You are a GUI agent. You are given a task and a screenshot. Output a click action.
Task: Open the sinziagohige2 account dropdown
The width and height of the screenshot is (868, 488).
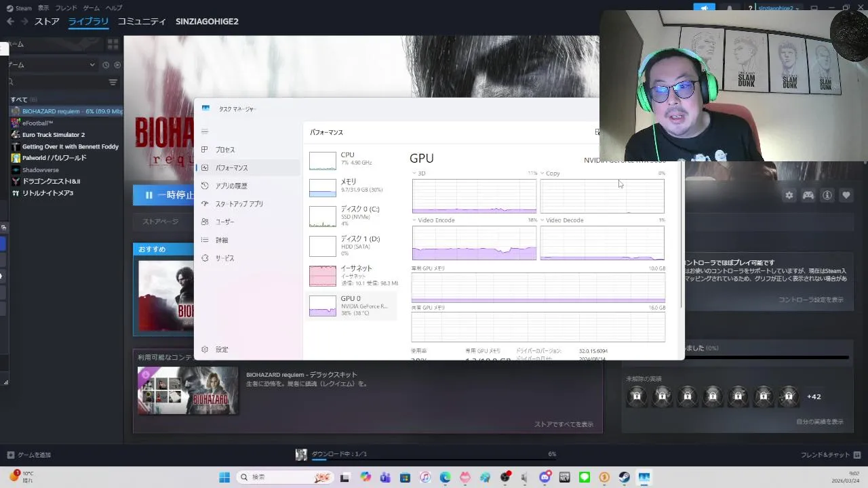778,8
